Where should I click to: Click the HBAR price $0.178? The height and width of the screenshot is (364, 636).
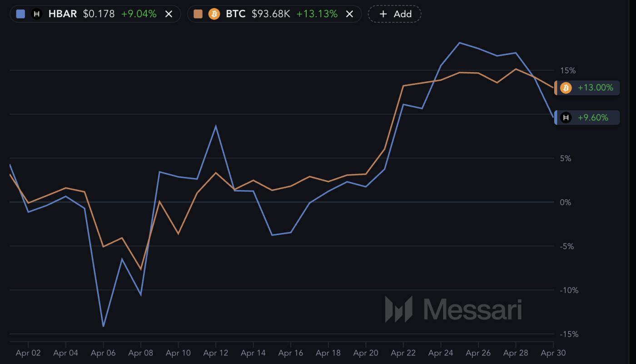click(99, 14)
